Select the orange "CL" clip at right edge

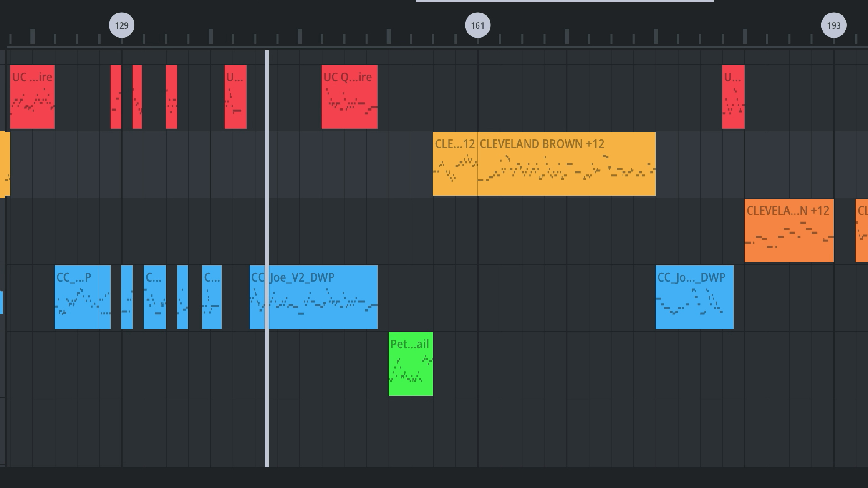click(862, 230)
